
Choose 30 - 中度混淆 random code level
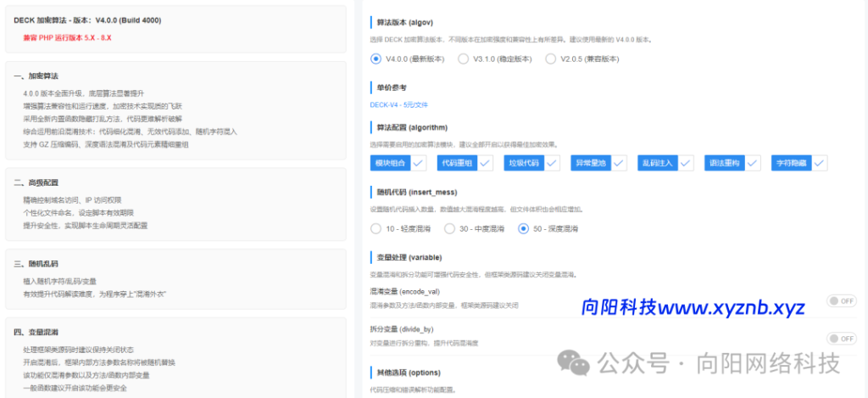point(475,228)
